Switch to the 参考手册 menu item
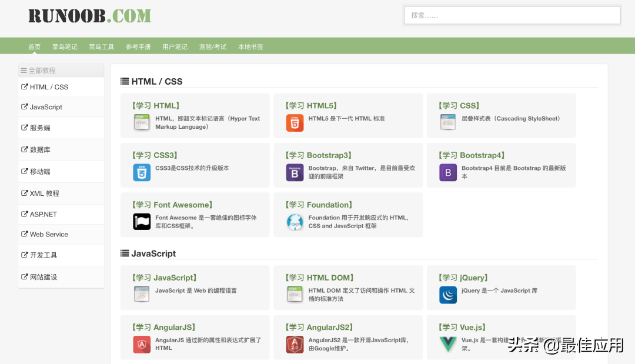 138,47
